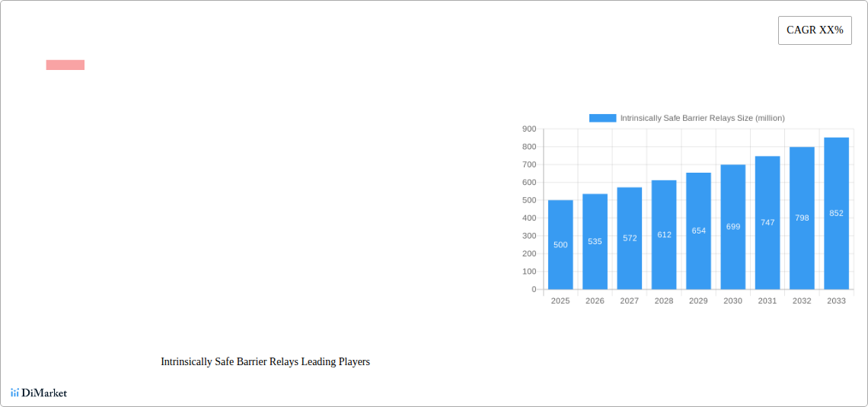
Task: Toggle the blue legend box for chart series
Action: pos(602,118)
